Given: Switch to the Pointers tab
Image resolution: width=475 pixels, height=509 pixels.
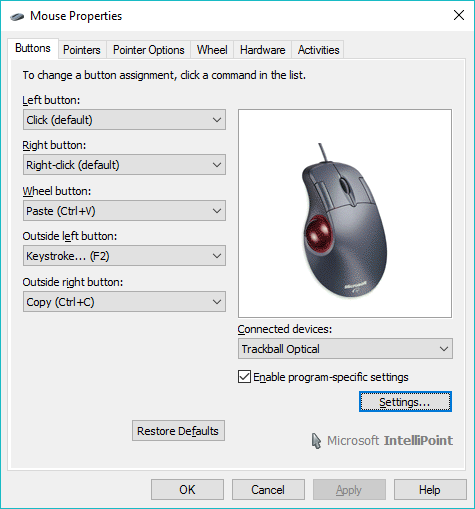Looking at the screenshot, I should [82, 50].
